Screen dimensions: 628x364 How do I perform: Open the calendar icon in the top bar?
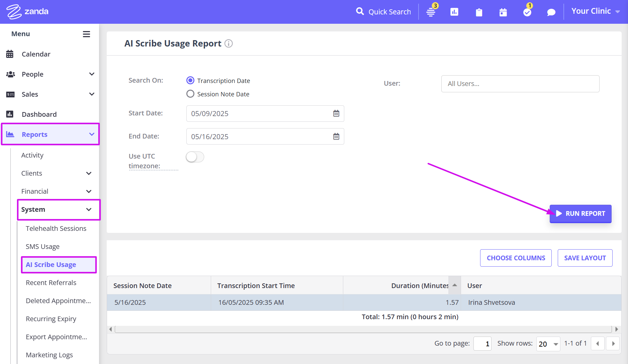[x=503, y=12]
